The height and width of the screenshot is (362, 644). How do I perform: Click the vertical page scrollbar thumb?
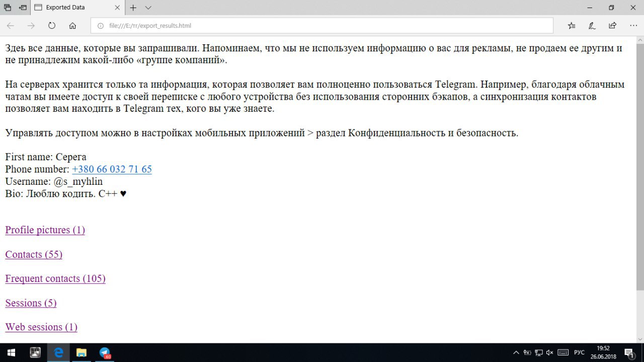tap(640, 166)
